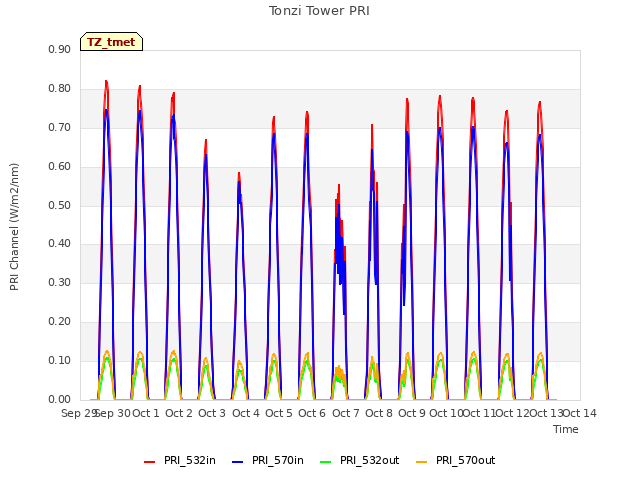Click the TZ_tmet annotation tag

(111, 42)
